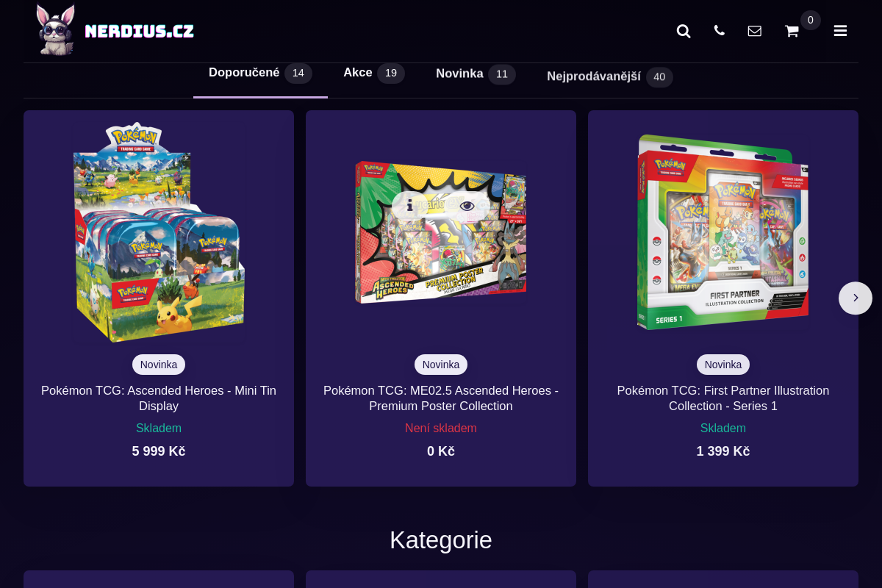This screenshot has width=882, height=588.
Task: Click Novinka badge on Mini Tin Display
Action: click(159, 365)
